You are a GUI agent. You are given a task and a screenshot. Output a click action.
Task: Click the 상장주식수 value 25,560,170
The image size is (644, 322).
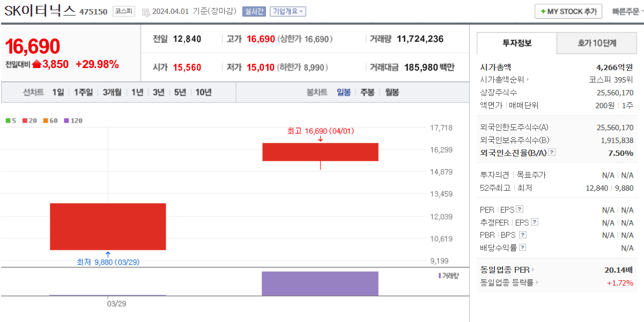pyautogui.click(x=615, y=93)
